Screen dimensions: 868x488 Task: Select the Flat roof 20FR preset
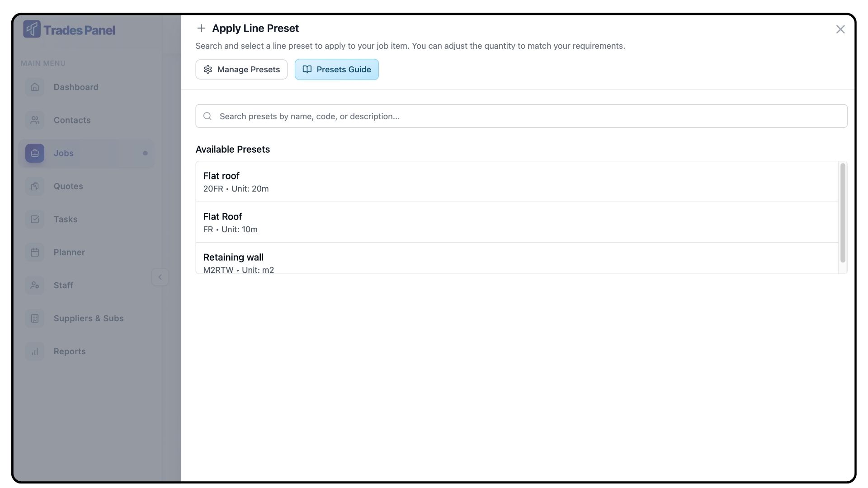(517, 182)
